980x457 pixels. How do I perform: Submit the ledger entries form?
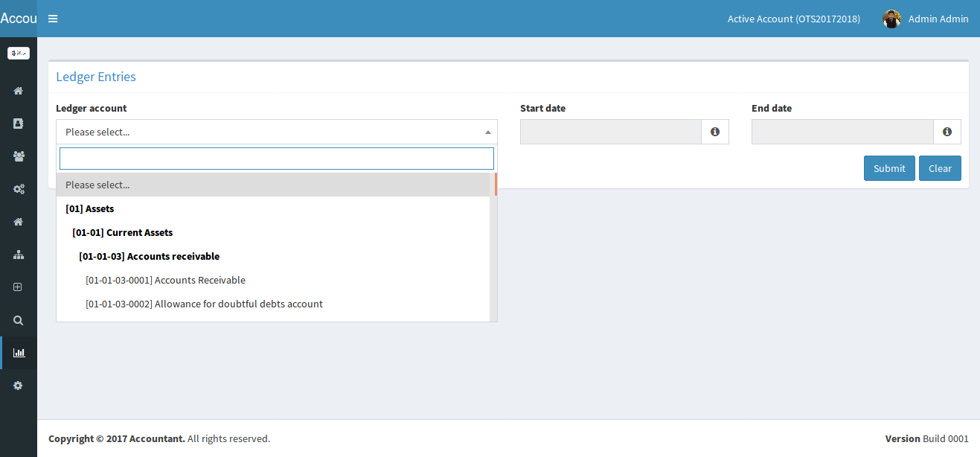click(889, 168)
